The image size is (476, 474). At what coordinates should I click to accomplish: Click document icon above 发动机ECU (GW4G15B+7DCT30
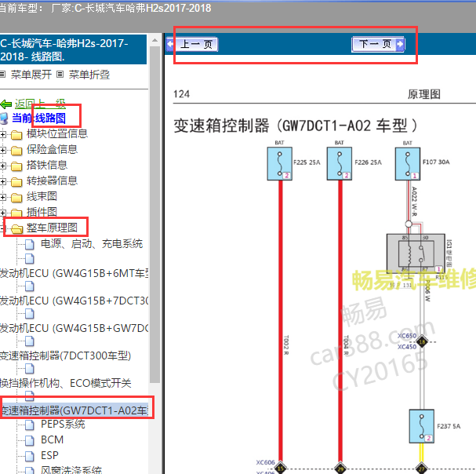pos(30,286)
